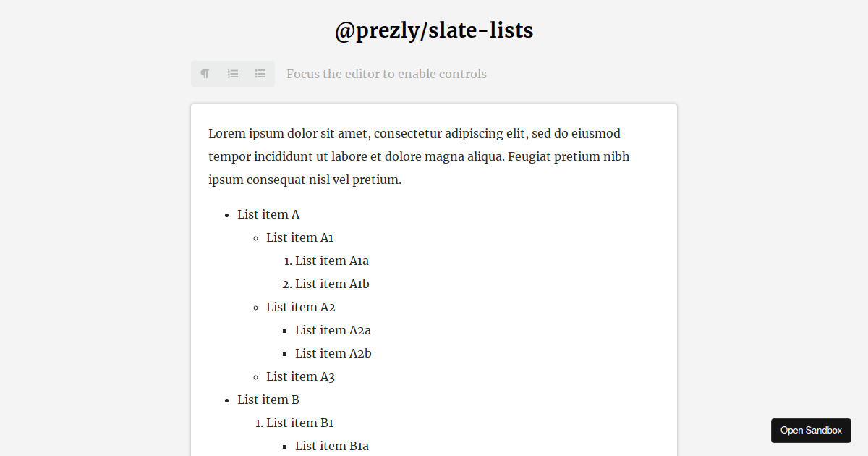Select 'List item A1a' text
Screen dimensions: 868x456
(332, 261)
